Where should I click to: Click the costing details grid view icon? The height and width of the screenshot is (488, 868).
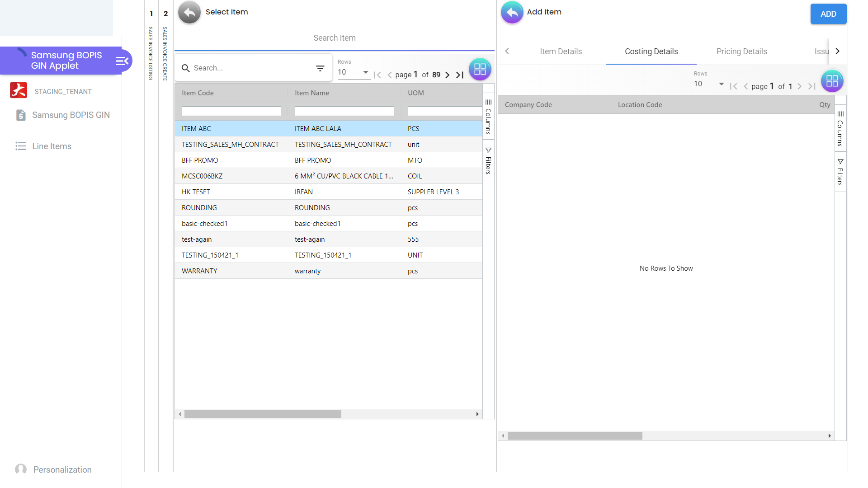tap(832, 81)
